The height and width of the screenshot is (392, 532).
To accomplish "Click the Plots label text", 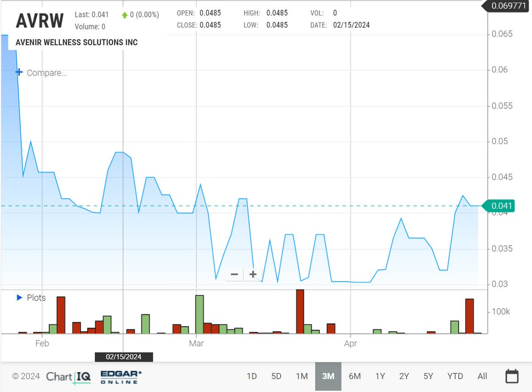I will (36, 298).
